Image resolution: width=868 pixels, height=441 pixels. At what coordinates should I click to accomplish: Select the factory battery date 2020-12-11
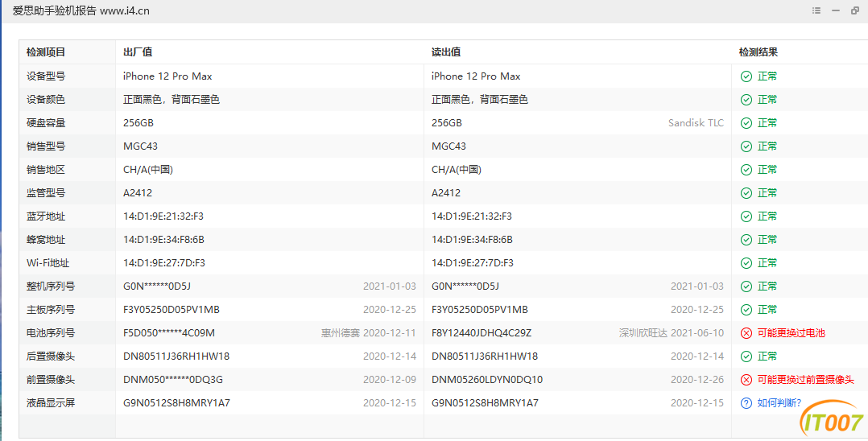(390, 333)
